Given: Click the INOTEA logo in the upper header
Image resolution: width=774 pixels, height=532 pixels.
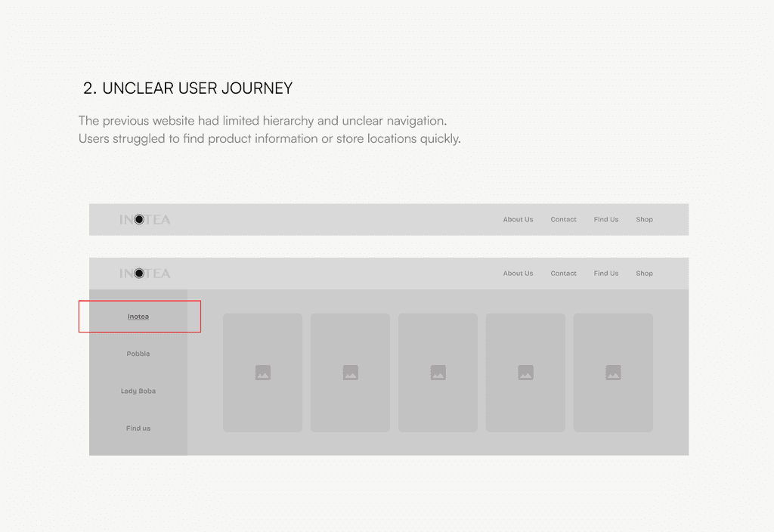Looking at the screenshot, I should click(145, 220).
